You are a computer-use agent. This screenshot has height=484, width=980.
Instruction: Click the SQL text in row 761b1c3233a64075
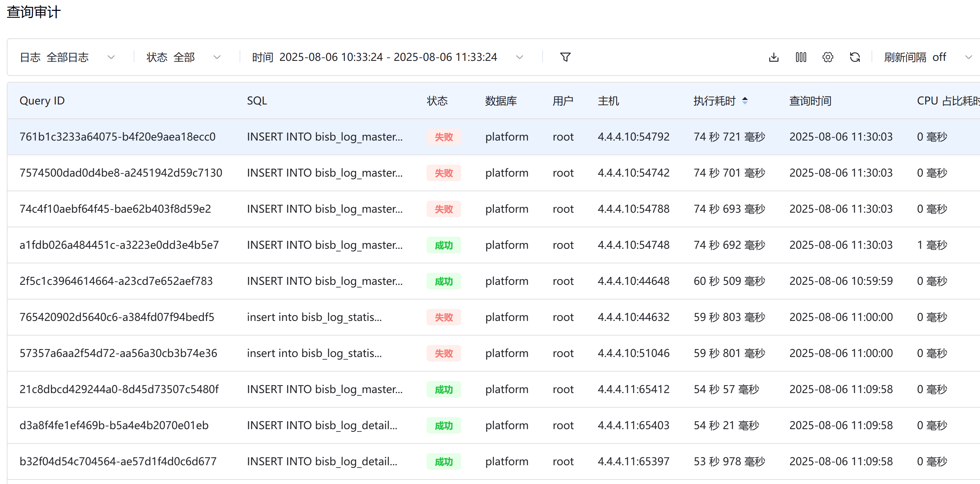point(324,137)
